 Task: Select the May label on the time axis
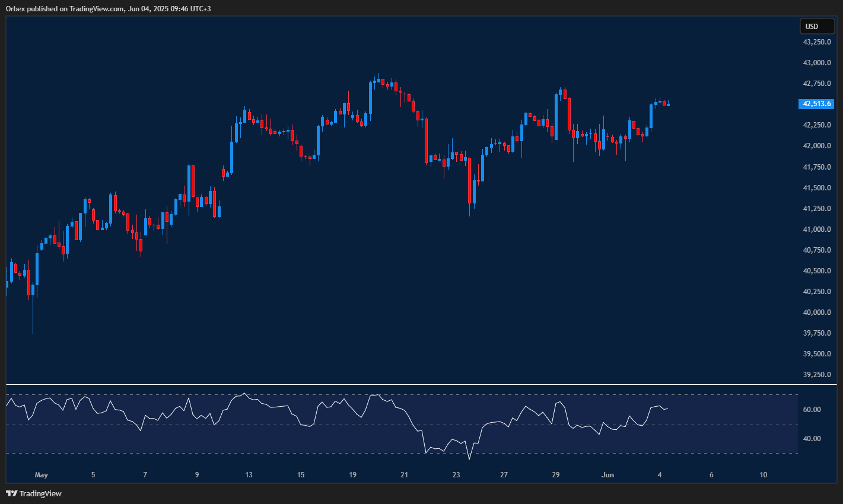[42, 474]
